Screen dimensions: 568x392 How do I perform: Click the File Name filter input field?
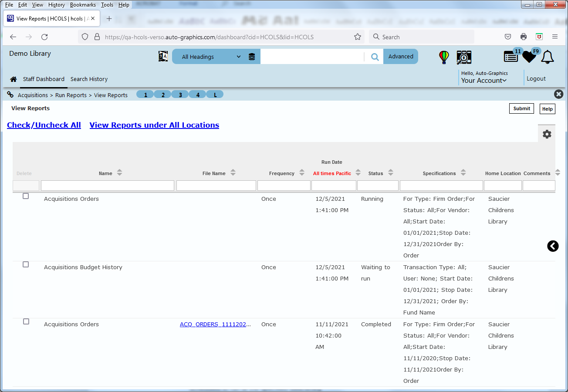tap(216, 186)
